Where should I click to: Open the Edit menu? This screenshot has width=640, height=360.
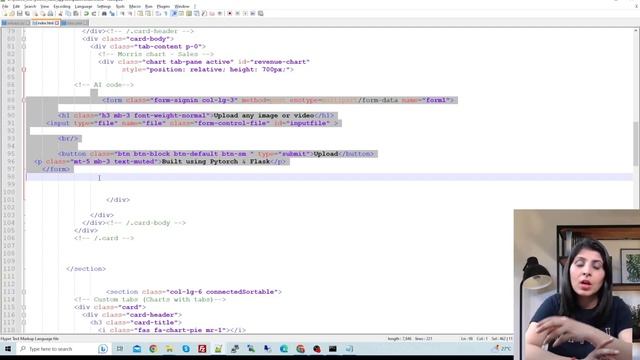(16, 7)
